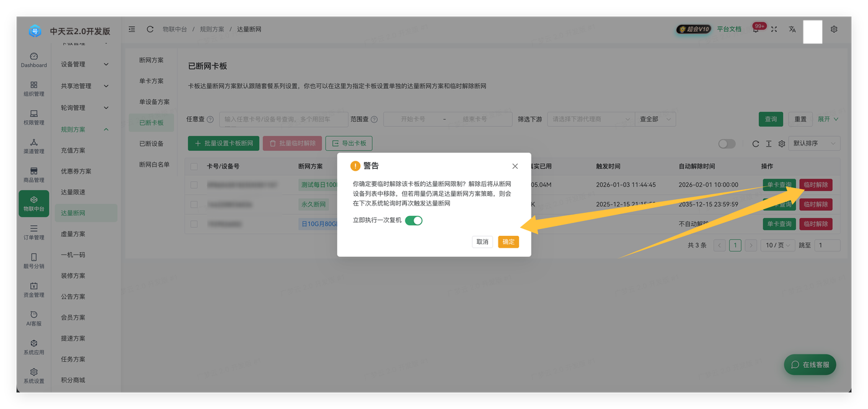Select 物联中台 in the left rail
The image size is (868, 409).
[x=33, y=204]
